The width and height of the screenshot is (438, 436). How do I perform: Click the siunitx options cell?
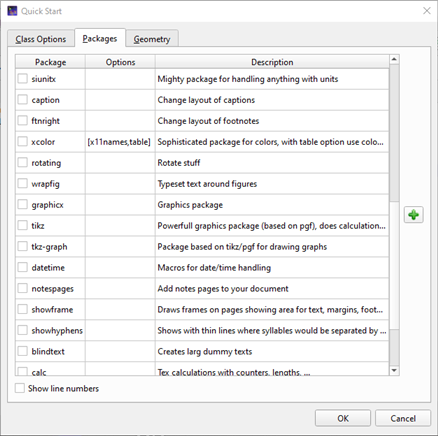120,79
